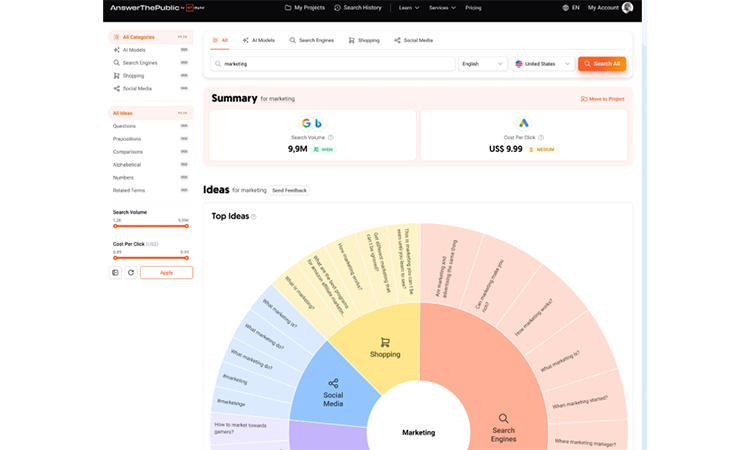Open the My Account avatar
This screenshot has height=450, width=750.
[627, 7]
